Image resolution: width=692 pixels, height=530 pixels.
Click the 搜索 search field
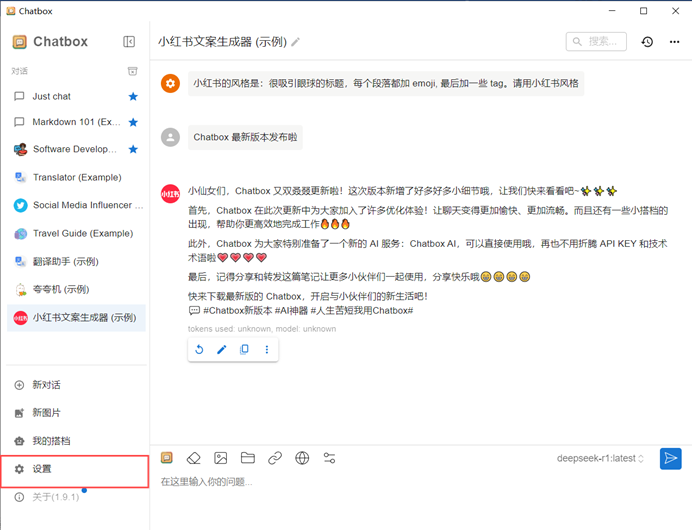[x=596, y=41]
